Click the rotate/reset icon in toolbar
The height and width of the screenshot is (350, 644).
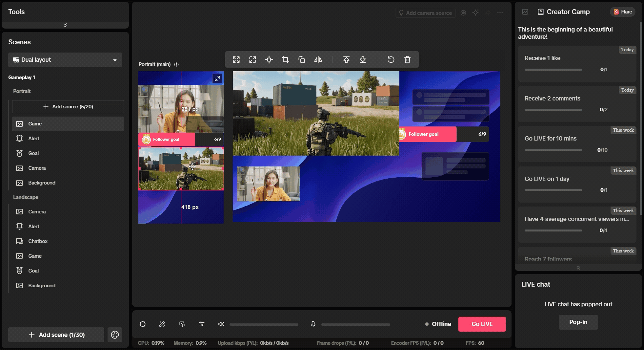(391, 59)
